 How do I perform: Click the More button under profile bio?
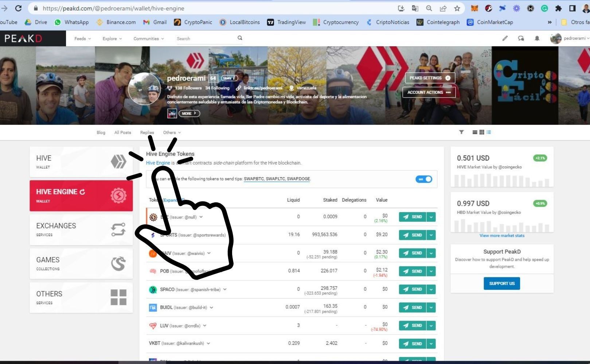189,114
